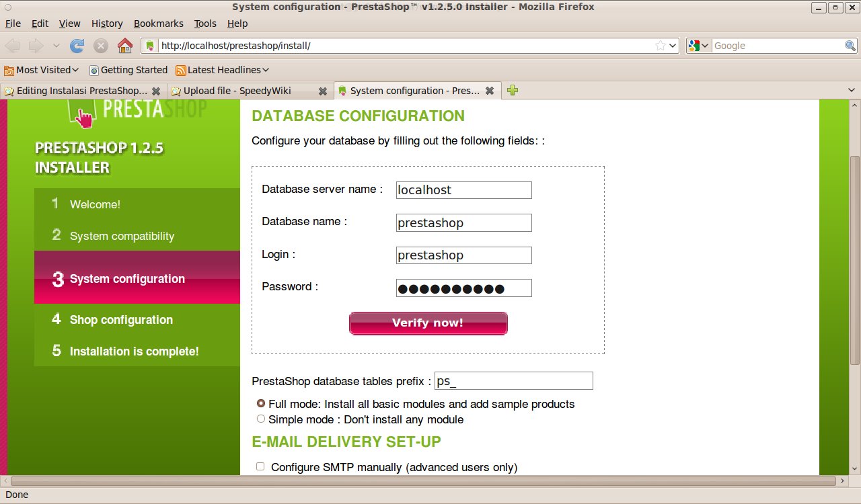Select Simple mode installation option
861x504 pixels.
tap(261, 419)
